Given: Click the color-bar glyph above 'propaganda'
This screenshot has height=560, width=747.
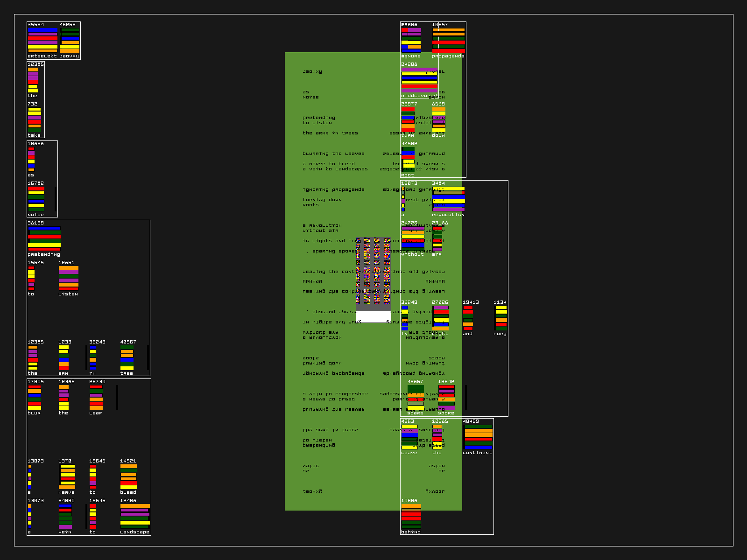Looking at the screenshot, I should tap(448, 40).
